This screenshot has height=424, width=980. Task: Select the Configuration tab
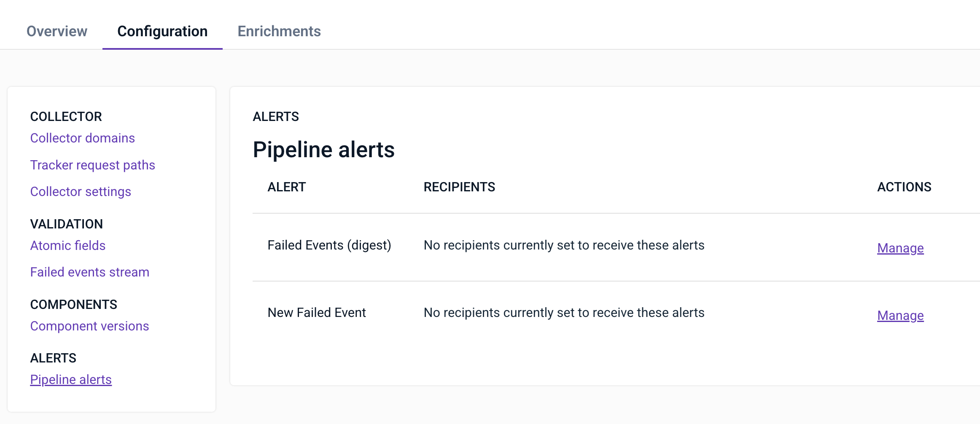pyautogui.click(x=162, y=31)
